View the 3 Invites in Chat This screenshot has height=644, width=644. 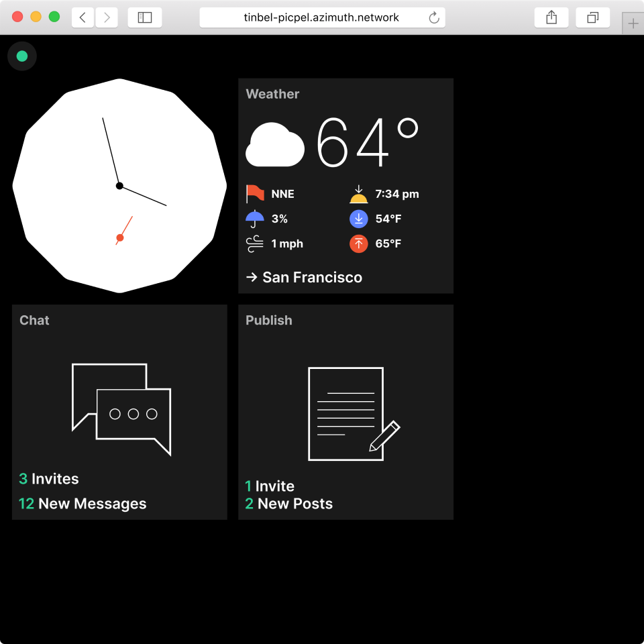(49, 479)
